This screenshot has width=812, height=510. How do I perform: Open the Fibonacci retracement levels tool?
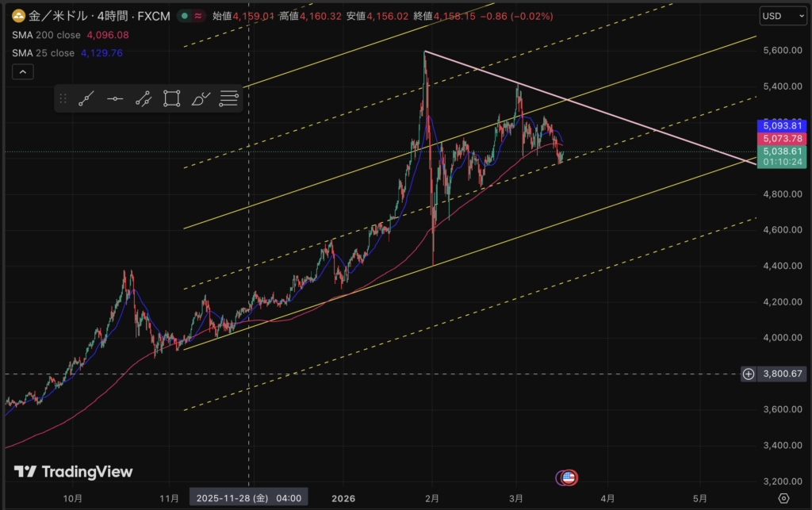(x=228, y=99)
